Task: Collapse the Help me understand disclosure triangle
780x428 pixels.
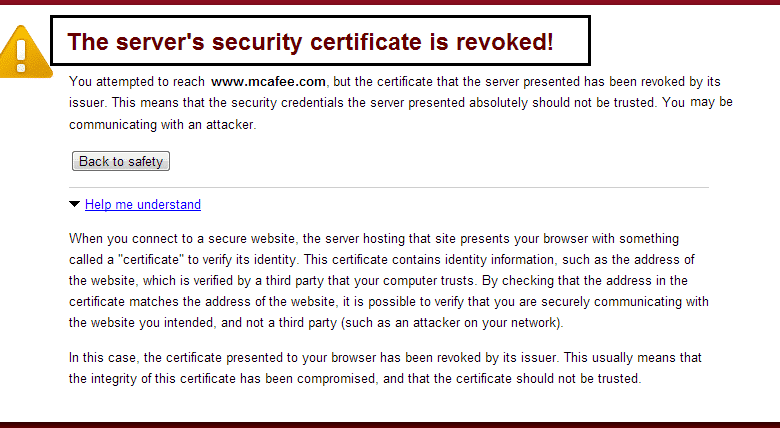Action: 75,204
